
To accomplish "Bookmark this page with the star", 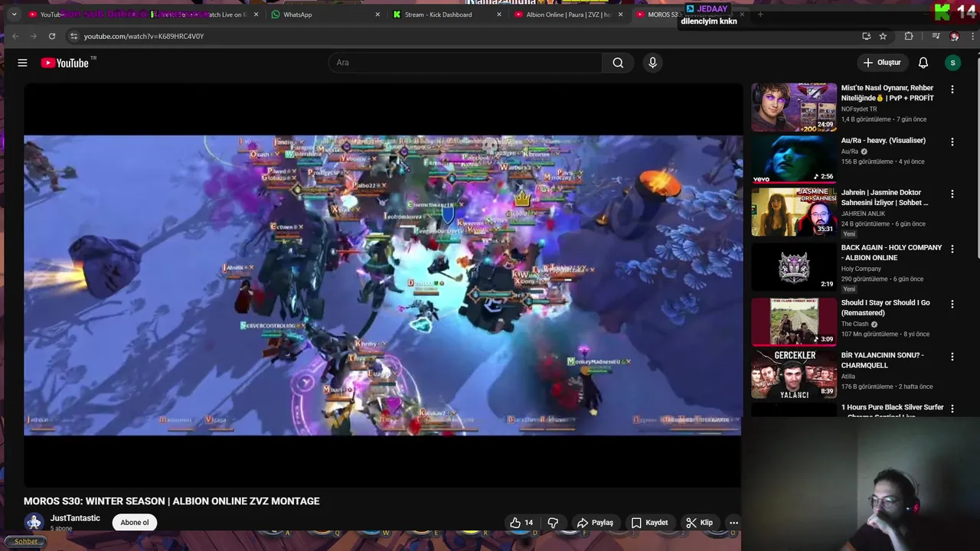I will (x=883, y=36).
